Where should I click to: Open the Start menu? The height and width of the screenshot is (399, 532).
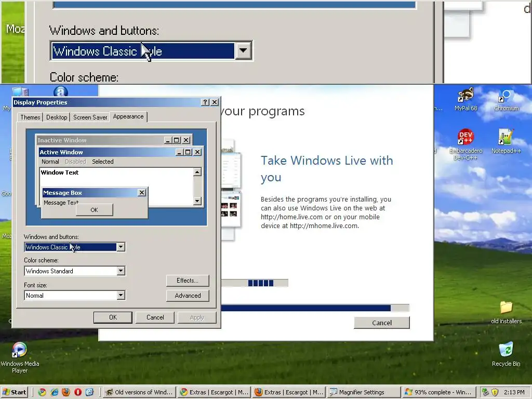click(14, 392)
